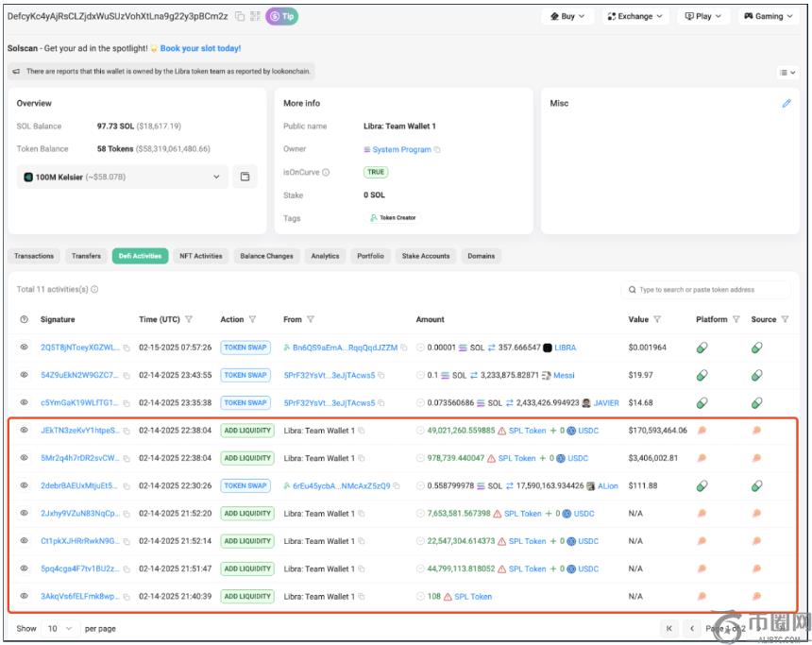The width and height of the screenshot is (812, 645).
Task: Open the Exchange dropdown menu
Action: (x=634, y=16)
